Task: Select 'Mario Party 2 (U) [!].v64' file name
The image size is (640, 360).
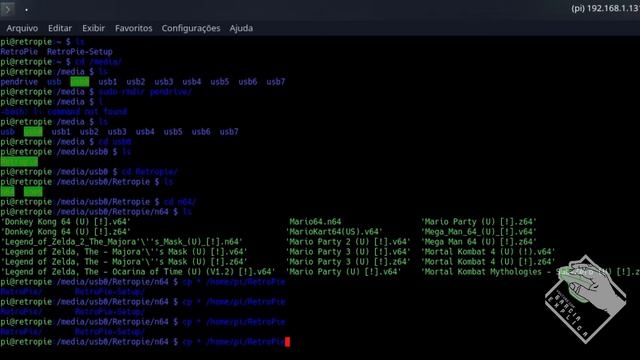Action: click(348, 242)
